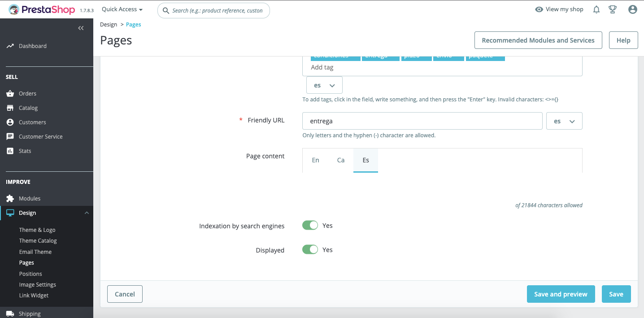
Task: Open the user profile avatar icon
Action: 633,9
